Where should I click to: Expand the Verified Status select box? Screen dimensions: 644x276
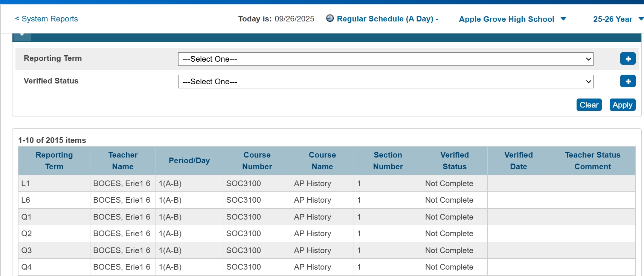[x=385, y=82]
